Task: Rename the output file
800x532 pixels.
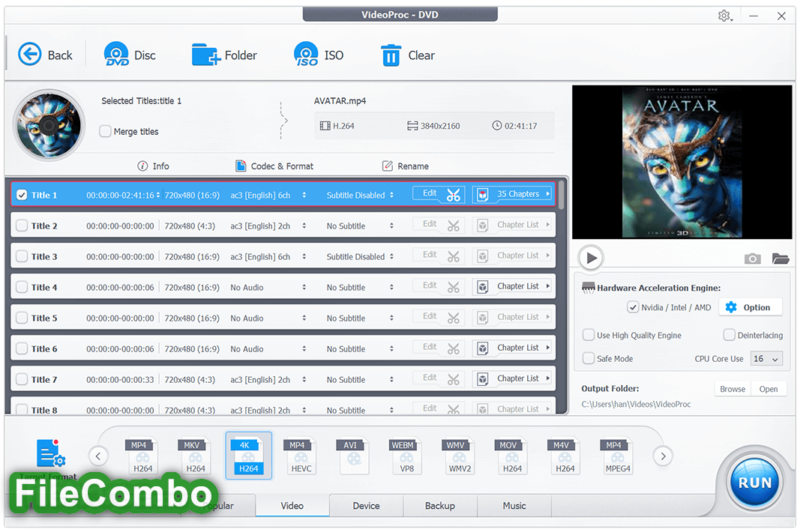Action: (x=406, y=166)
